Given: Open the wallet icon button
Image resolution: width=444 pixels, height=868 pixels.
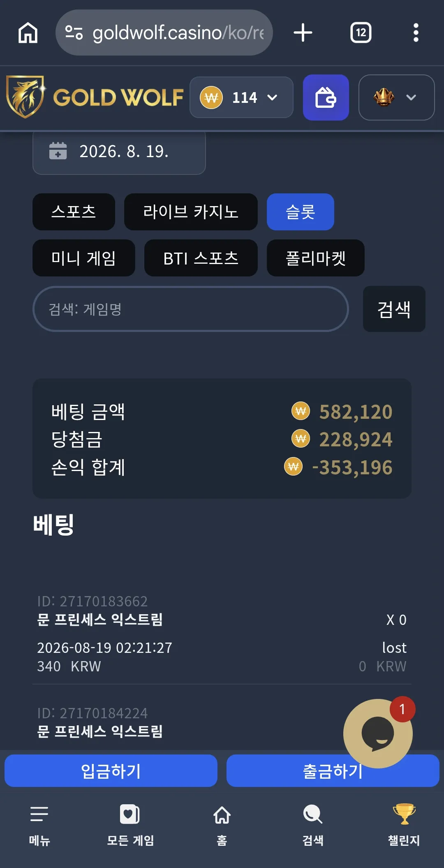Looking at the screenshot, I should pyautogui.click(x=326, y=97).
